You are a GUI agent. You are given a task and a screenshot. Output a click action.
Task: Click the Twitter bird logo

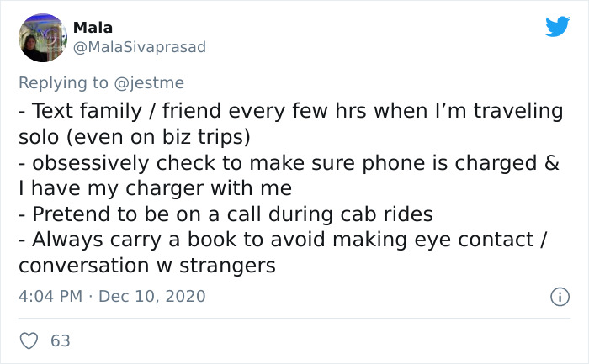[557, 27]
